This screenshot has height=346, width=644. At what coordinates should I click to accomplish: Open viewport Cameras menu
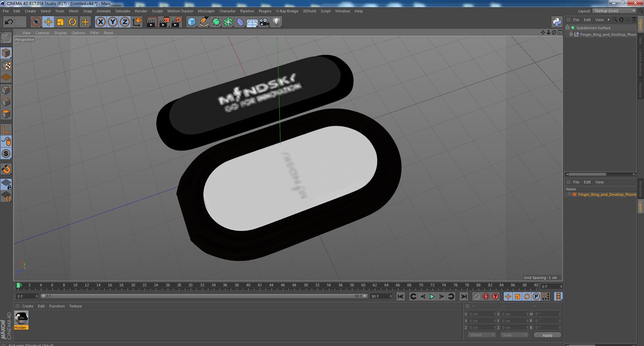(42, 33)
